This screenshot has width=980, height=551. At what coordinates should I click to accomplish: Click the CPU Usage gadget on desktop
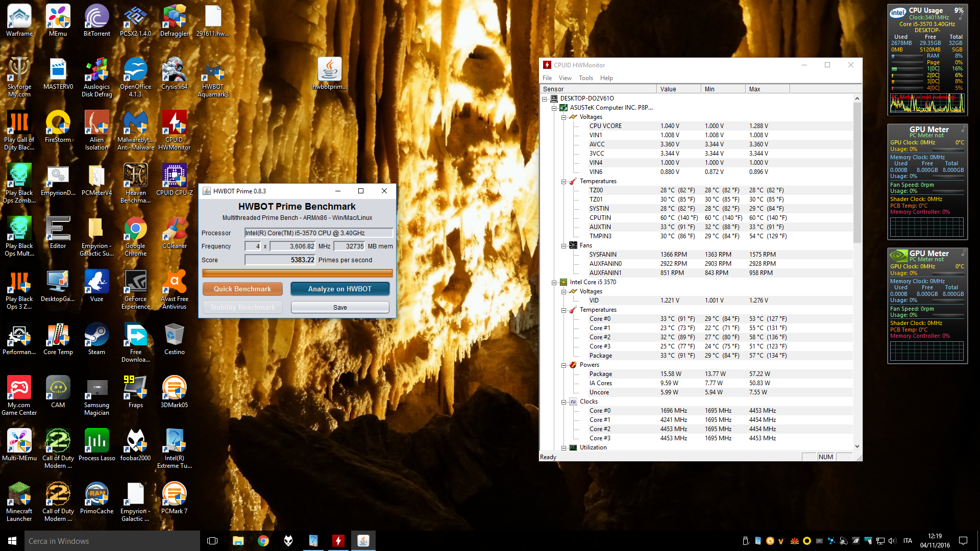(x=927, y=60)
